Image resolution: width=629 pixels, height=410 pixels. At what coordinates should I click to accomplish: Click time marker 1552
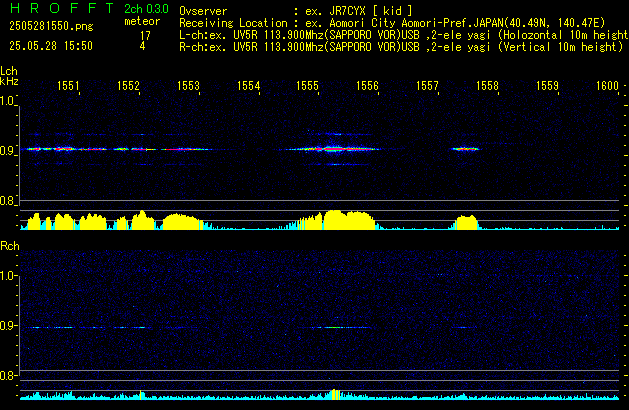[128, 86]
